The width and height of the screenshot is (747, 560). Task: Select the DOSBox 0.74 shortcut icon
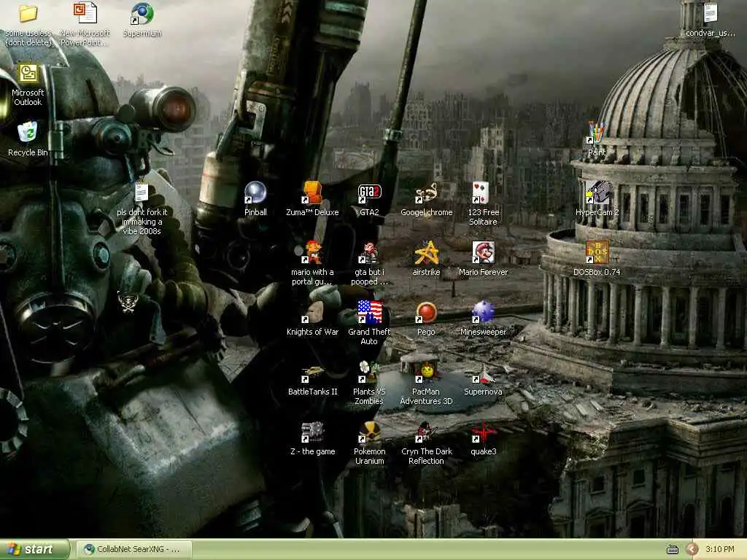[597, 252]
